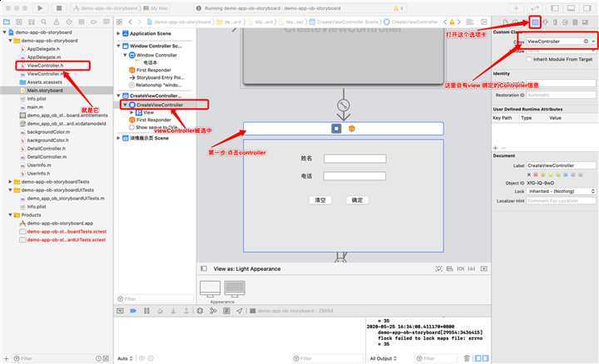Toggle document outline button beside View as
The height and width of the screenshot is (364, 599).
204,268
